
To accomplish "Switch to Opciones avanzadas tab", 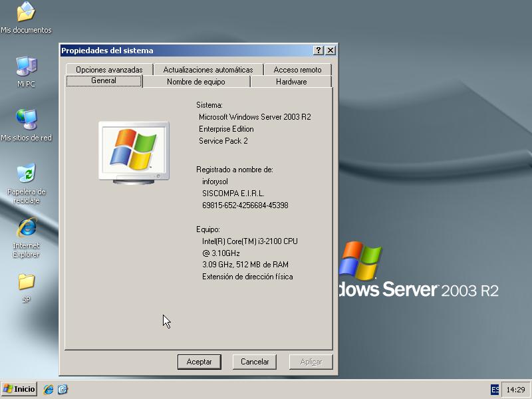I will click(x=109, y=70).
